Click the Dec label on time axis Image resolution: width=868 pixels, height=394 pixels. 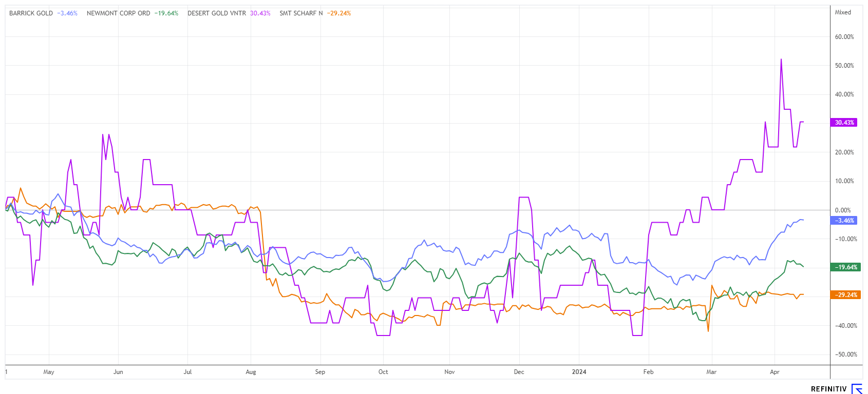coord(519,372)
